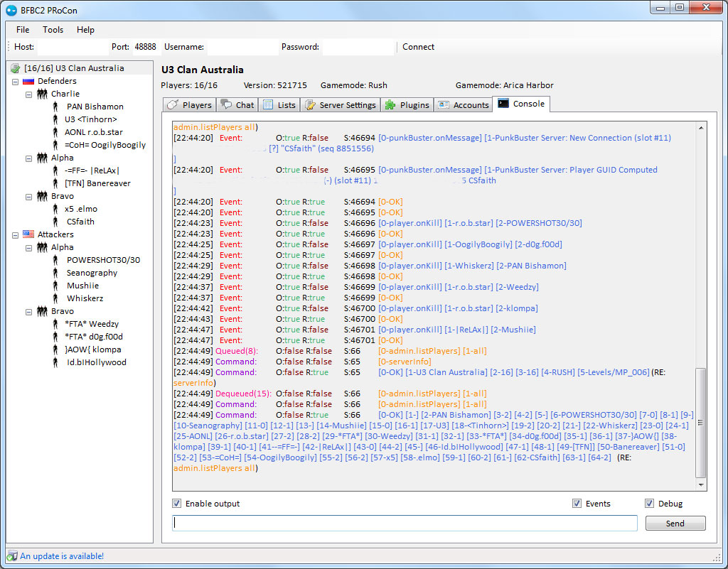Click the update shield icon in status bar

(11, 556)
